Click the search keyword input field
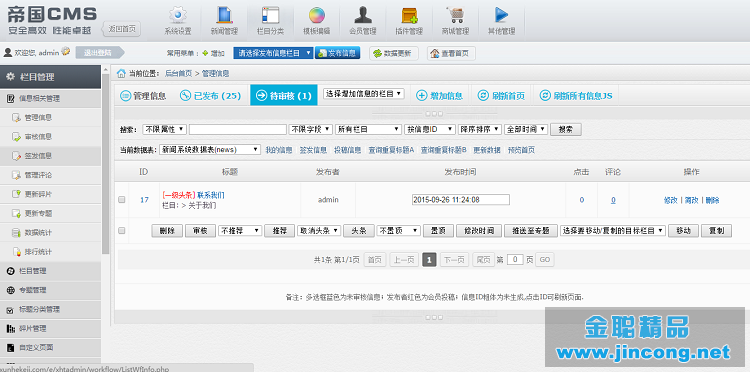750x372 pixels. [238, 129]
